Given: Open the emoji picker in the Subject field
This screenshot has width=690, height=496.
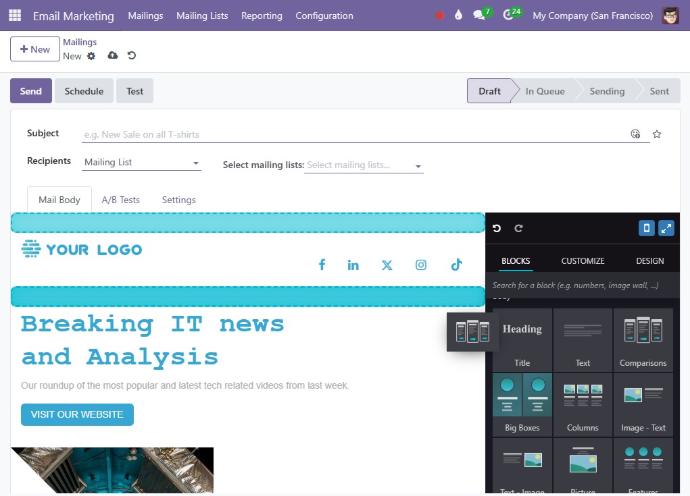Looking at the screenshot, I should (x=635, y=134).
